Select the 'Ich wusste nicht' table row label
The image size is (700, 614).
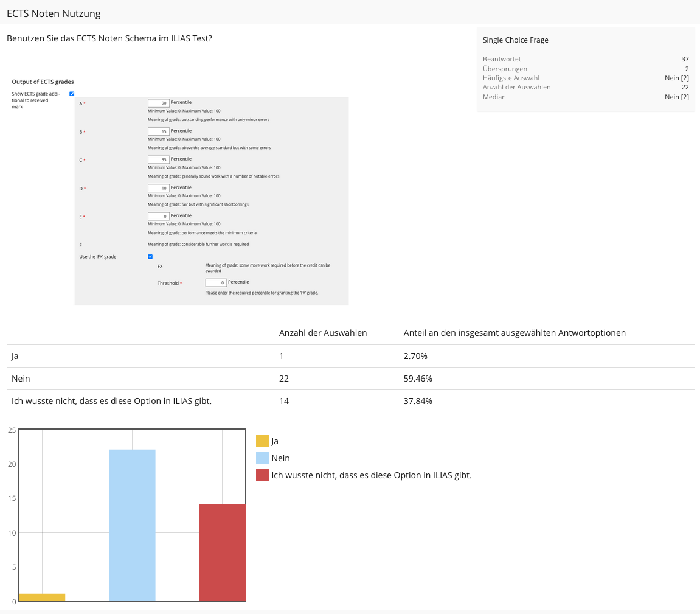(111, 401)
